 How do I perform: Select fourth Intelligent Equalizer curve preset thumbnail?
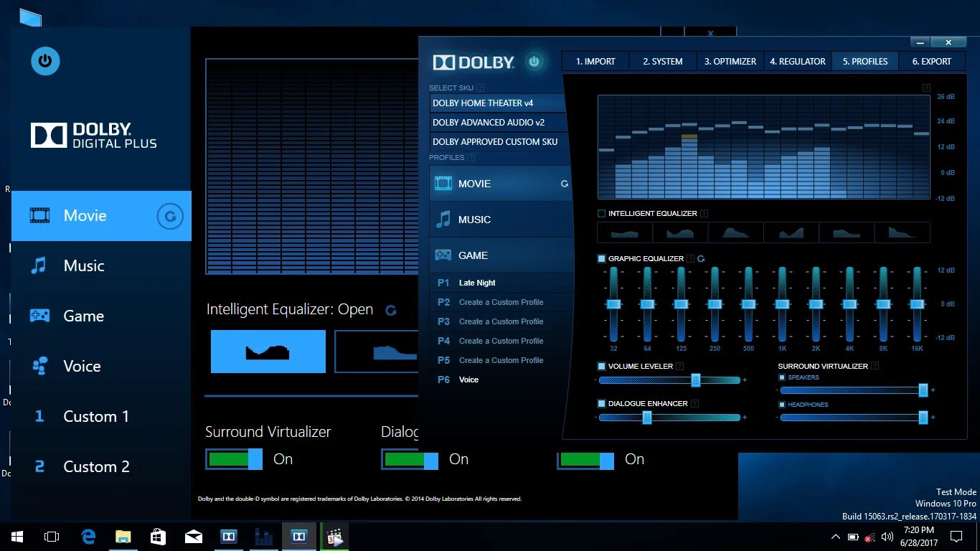(x=791, y=232)
